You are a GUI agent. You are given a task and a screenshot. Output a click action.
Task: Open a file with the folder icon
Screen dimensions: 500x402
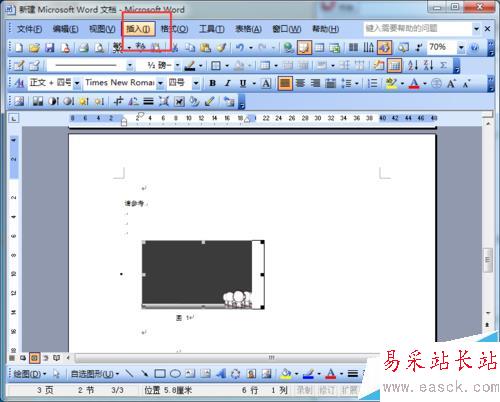coord(34,48)
